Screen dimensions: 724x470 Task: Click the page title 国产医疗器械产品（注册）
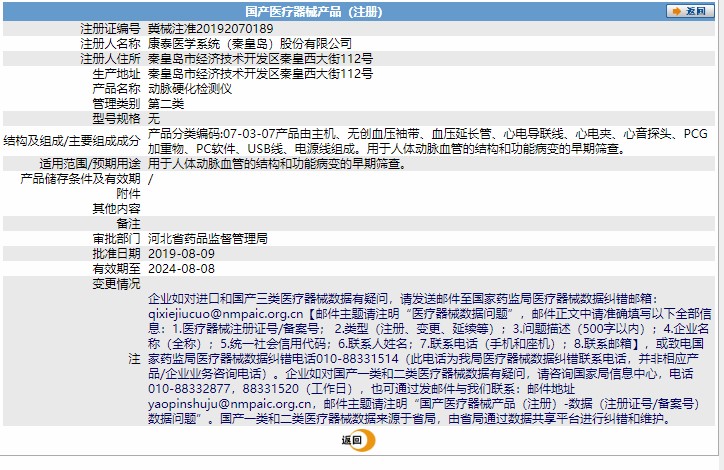click(314, 12)
